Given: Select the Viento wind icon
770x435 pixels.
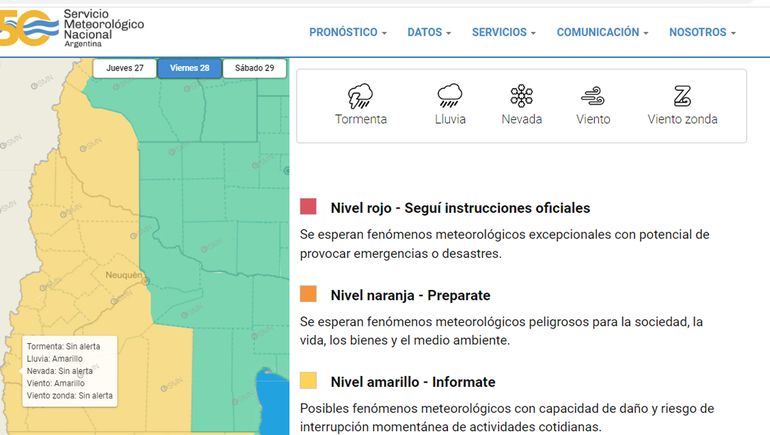Looking at the screenshot, I should [x=593, y=97].
